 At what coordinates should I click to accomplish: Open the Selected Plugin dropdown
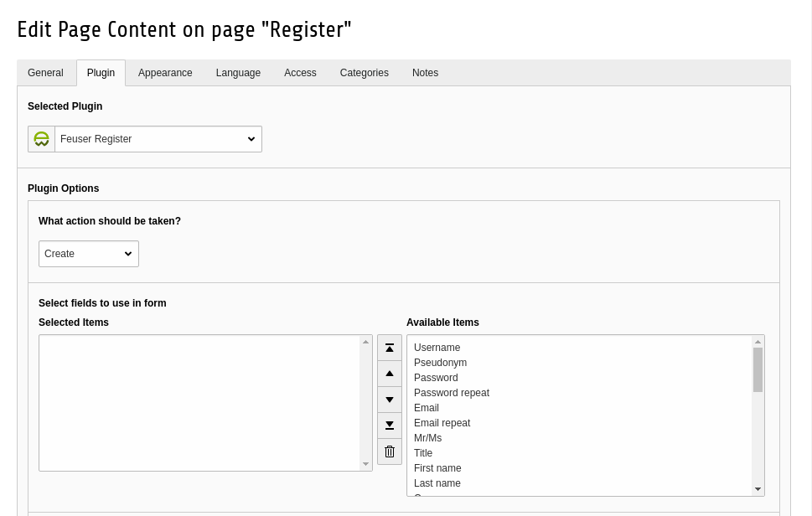[x=158, y=139]
